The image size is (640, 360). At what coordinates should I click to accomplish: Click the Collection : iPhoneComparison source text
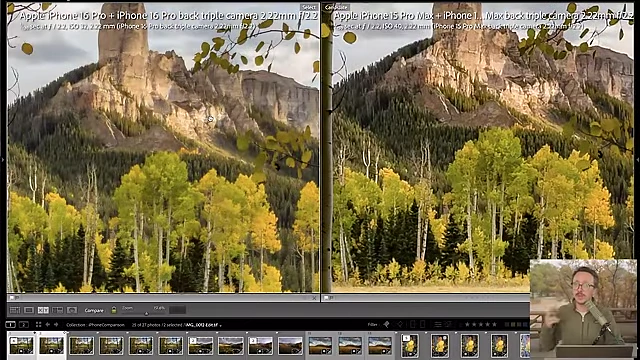(95, 325)
